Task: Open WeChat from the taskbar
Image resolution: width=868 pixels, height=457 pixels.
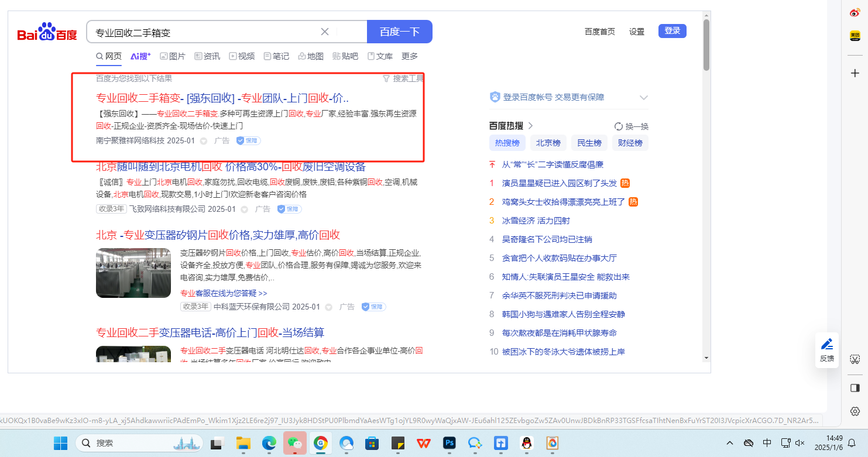Action: click(x=294, y=443)
